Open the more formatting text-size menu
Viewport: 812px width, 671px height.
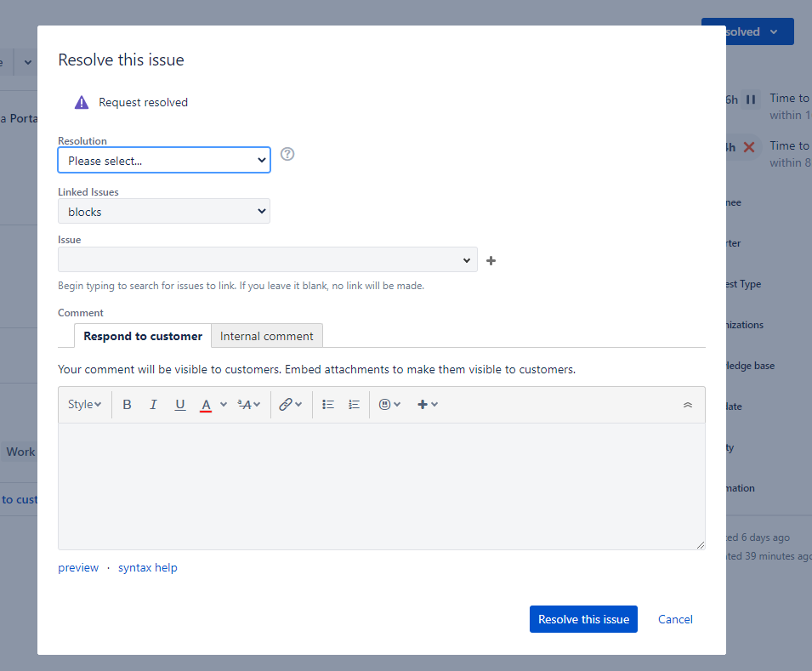pos(248,405)
